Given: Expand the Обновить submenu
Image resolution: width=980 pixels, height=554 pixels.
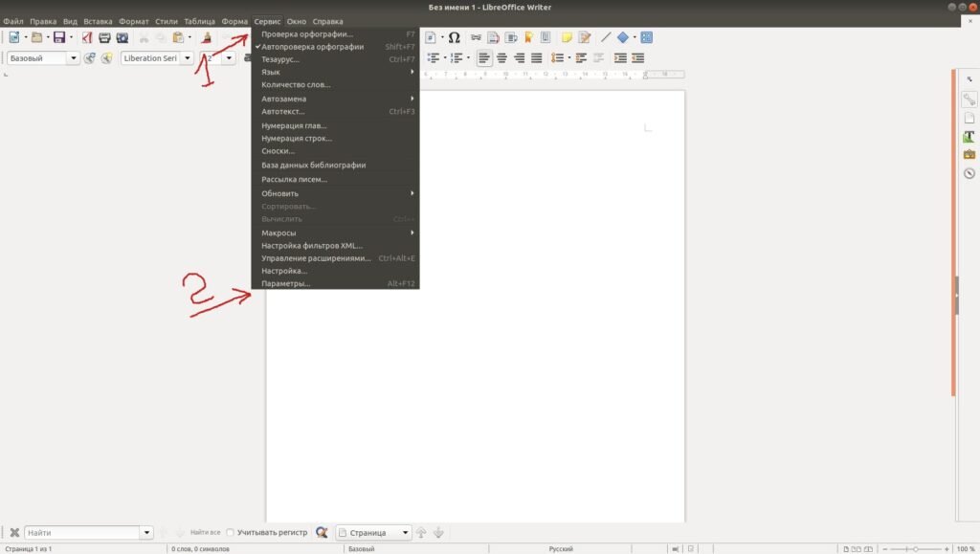Looking at the screenshot, I should pos(335,193).
